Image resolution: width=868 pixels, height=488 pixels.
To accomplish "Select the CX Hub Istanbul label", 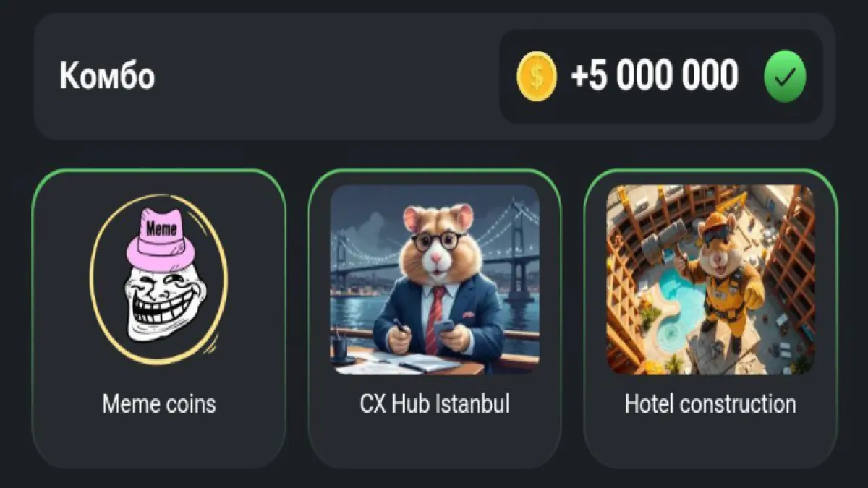I will pyautogui.click(x=435, y=403).
